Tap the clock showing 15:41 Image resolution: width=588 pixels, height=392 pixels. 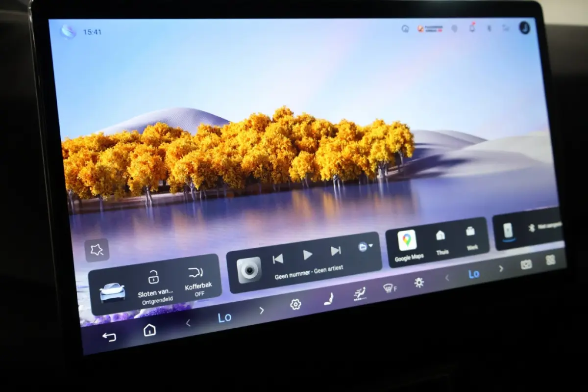click(92, 32)
